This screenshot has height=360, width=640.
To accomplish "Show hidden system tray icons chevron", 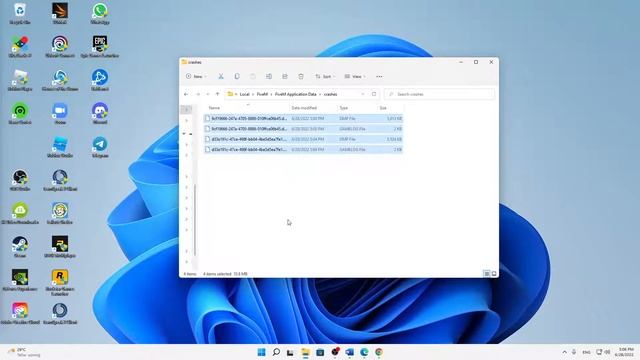I will 564,352.
